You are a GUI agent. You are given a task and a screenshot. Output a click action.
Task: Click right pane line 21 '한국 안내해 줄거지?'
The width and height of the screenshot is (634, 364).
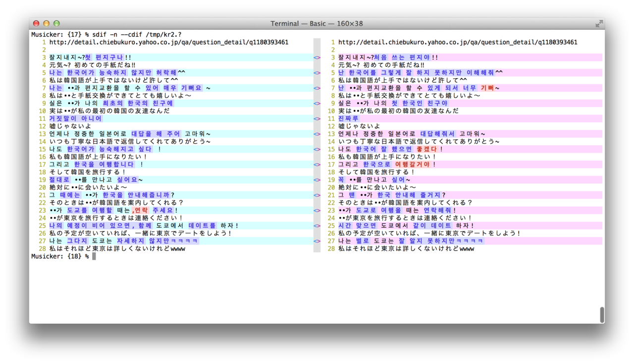412,195
